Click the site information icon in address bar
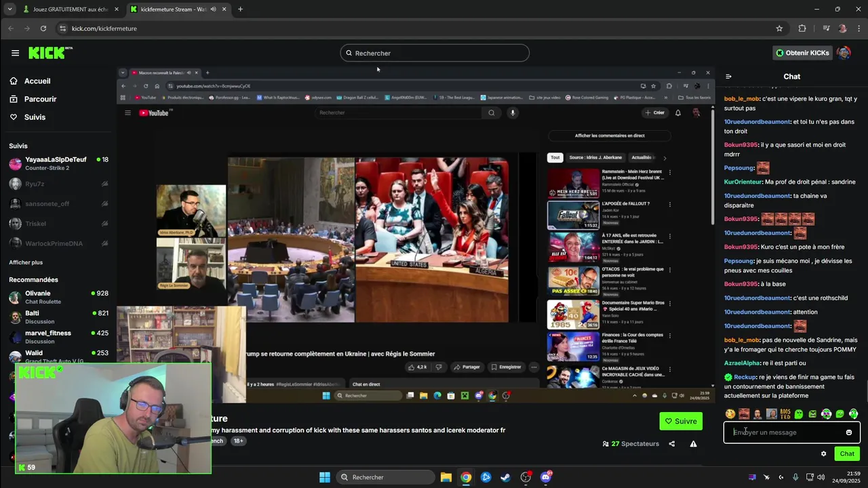Screen dimensions: 868x488 63,28
